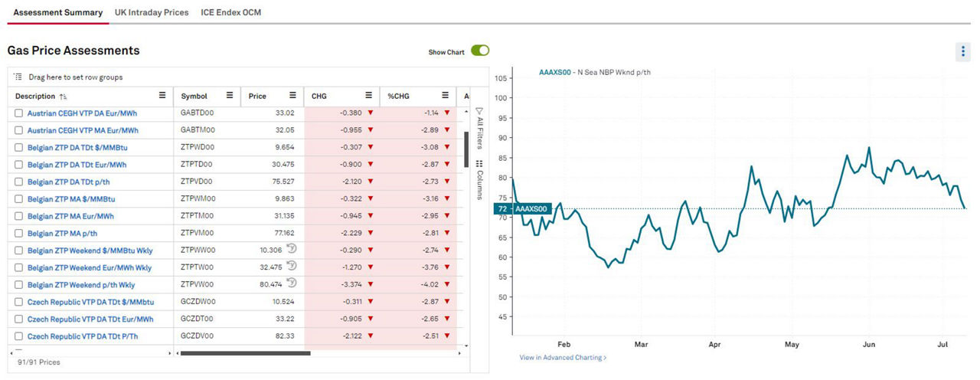
Task: Expand the Columns side panel
Action: pos(479,179)
